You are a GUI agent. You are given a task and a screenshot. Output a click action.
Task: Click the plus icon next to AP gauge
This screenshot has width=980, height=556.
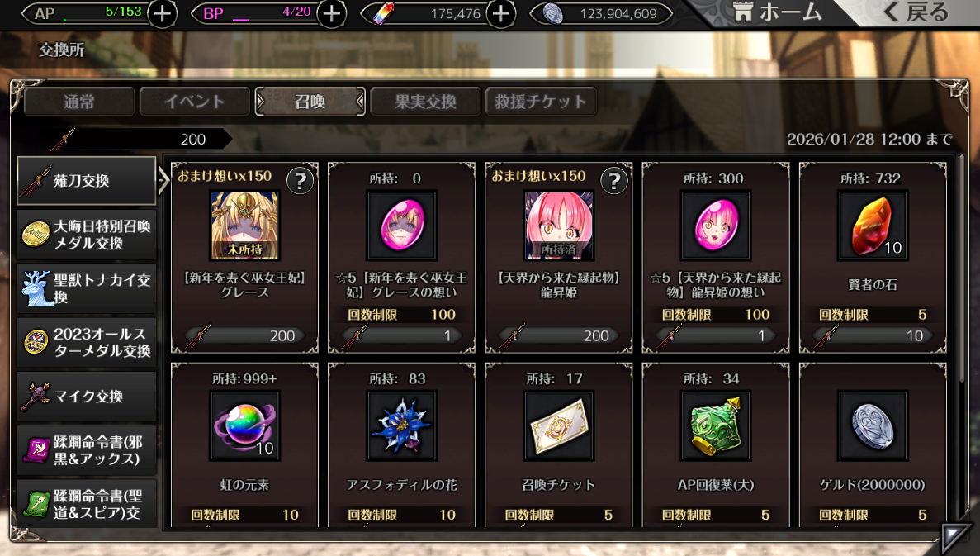coord(162,14)
